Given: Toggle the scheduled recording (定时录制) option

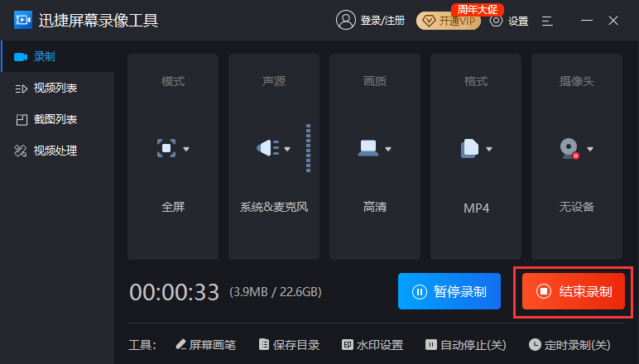Looking at the screenshot, I should pyautogui.click(x=569, y=345).
